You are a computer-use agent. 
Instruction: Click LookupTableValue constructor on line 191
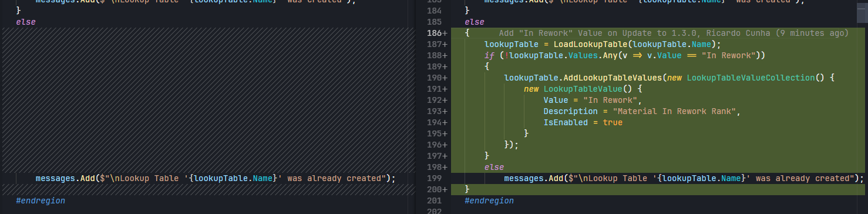click(x=583, y=89)
